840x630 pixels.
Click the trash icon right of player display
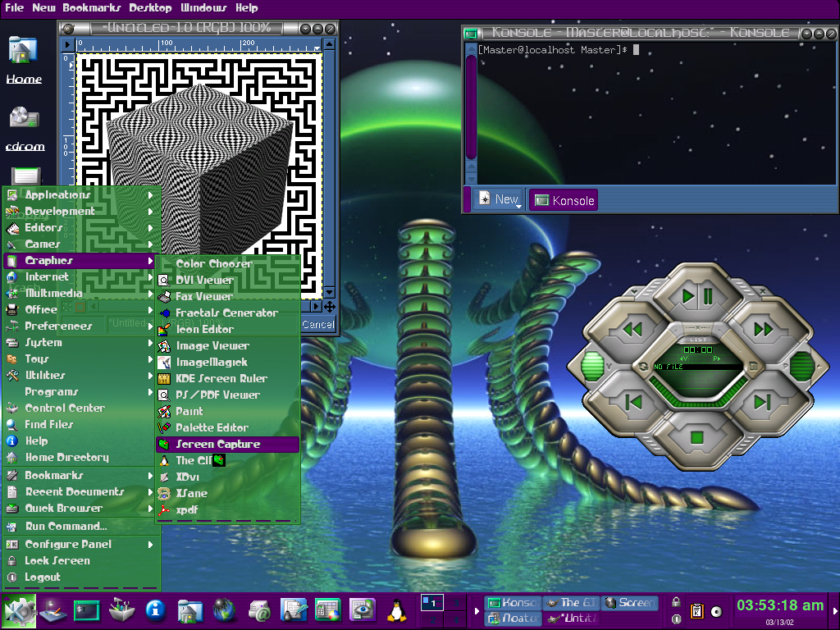tap(753, 367)
